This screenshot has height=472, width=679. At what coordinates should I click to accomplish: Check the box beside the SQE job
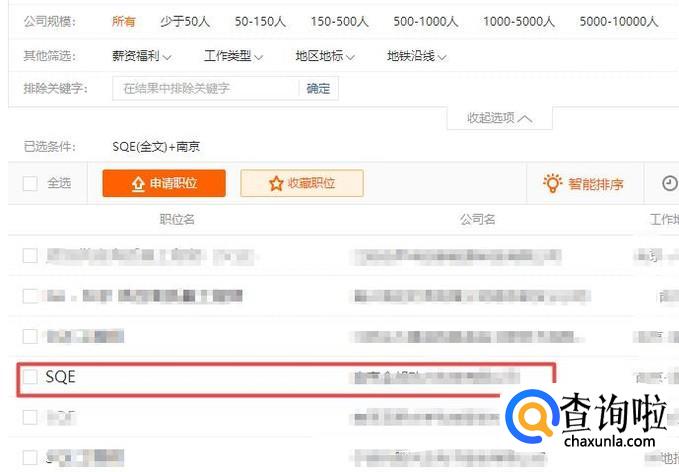point(30,377)
